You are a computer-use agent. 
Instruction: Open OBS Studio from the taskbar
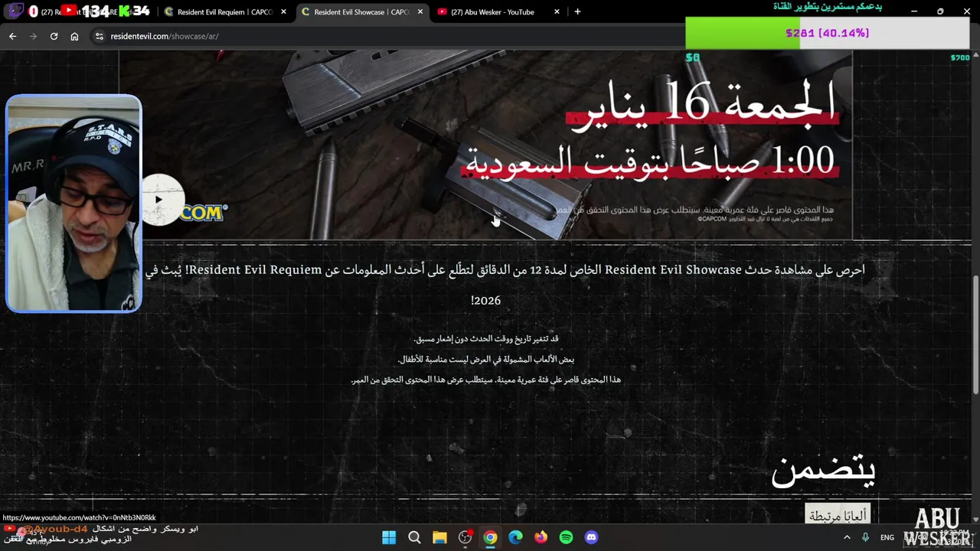(x=465, y=537)
